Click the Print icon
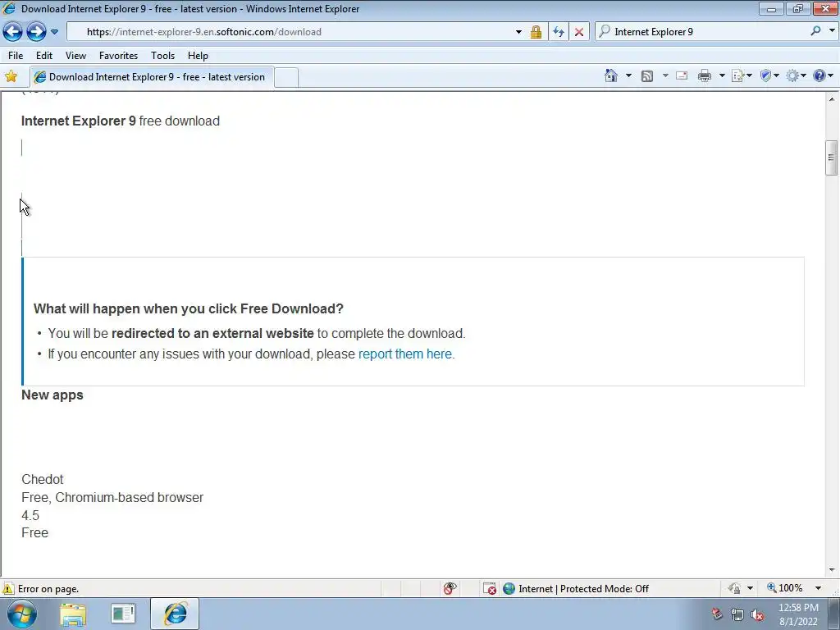Screen dimensions: 840x630 point(705,76)
